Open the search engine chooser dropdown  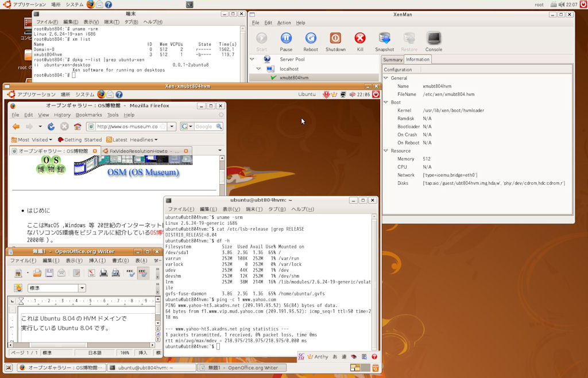point(187,127)
